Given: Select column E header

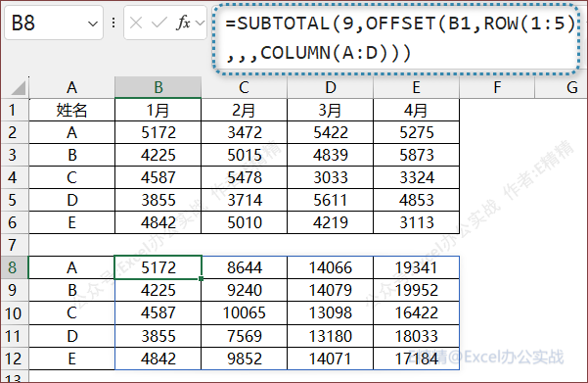Looking at the screenshot, I should (x=416, y=87).
